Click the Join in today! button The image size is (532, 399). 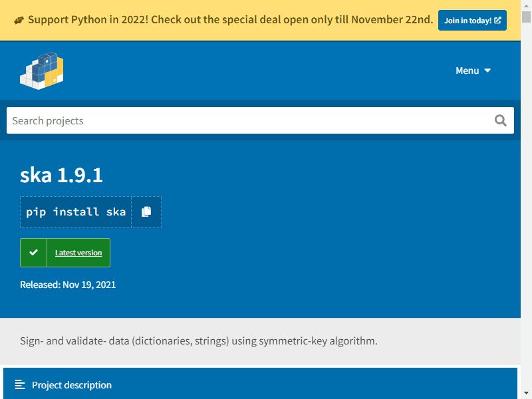(x=472, y=21)
